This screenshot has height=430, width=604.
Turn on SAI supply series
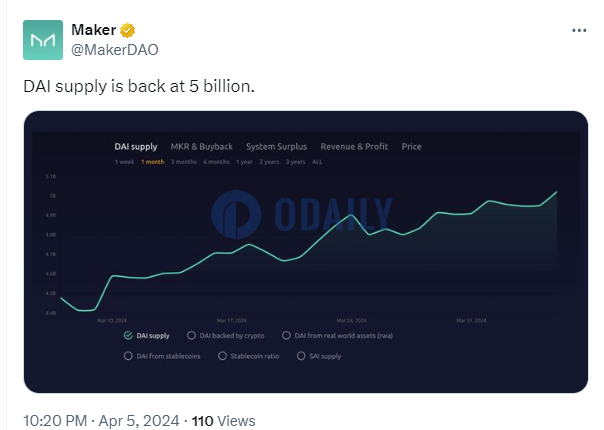[301, 356]
